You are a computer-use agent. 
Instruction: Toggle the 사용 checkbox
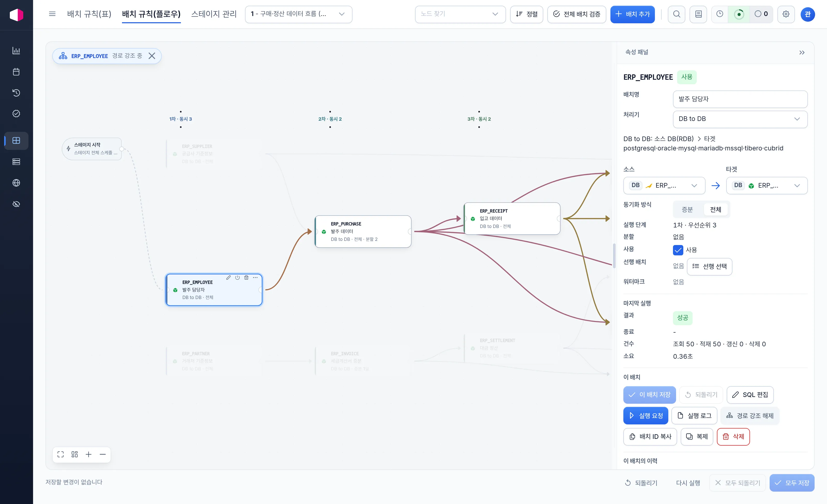pos(678,250)
